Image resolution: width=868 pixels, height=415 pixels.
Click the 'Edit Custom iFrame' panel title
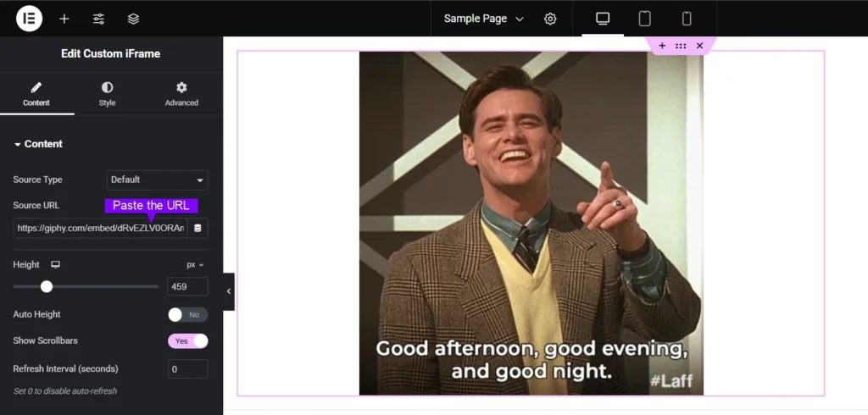pyautogui.click(x=111, y=53)
